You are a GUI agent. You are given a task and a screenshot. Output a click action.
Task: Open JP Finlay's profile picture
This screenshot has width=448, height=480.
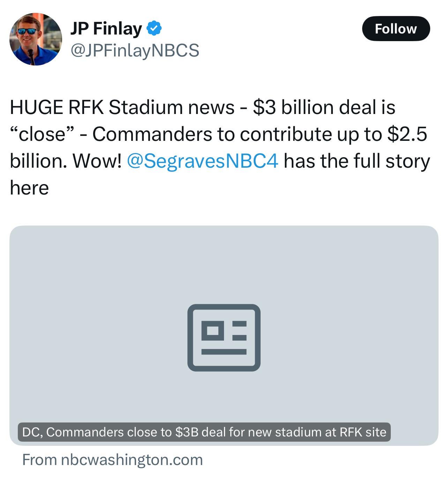click(36, 39)
